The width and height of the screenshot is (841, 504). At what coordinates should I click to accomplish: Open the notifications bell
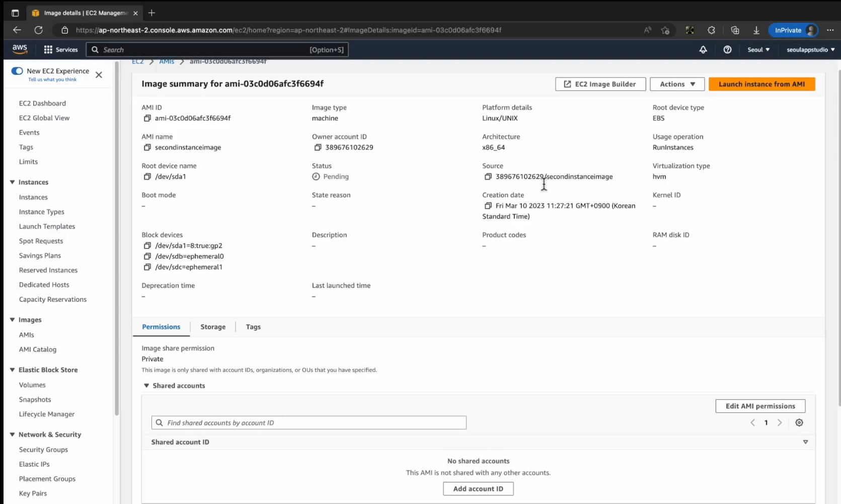pyautogui.click(x=703, y=50)
